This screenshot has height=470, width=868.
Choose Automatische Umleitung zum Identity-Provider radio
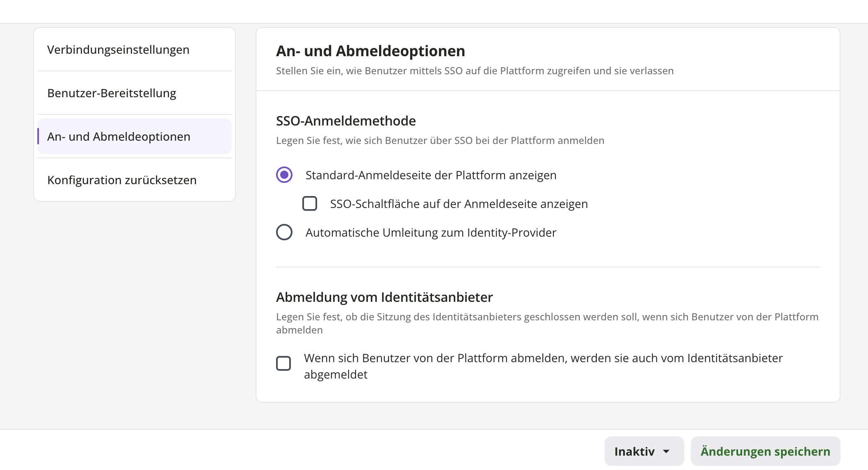tap(284, 232)
